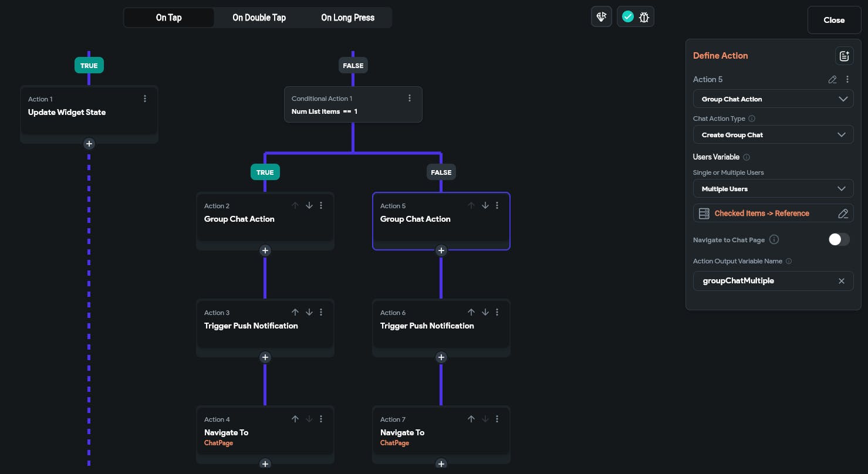Toggle Navigate to Chat Page switch
The image size is (868, 474).
839,239
